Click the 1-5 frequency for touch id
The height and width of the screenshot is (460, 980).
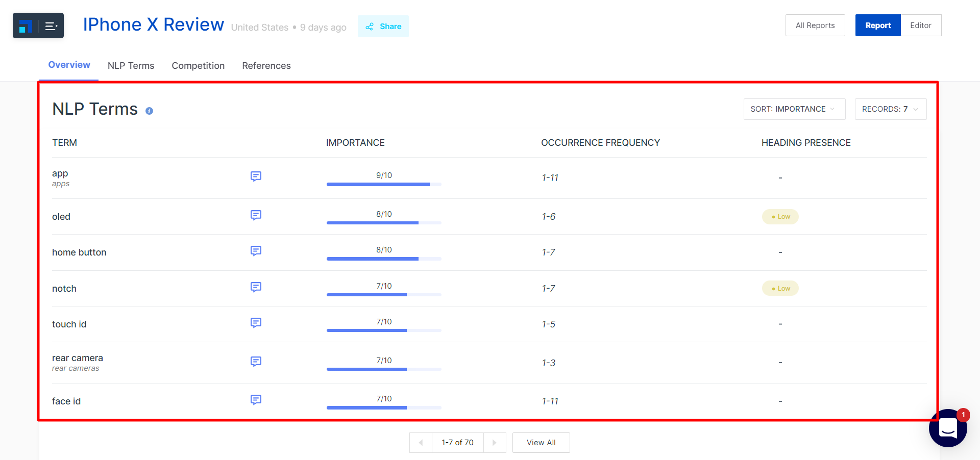549,324
